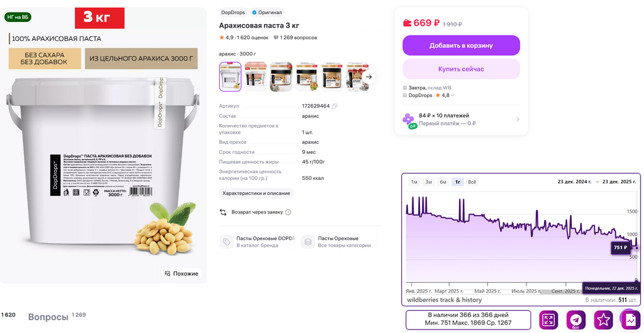Switch chart to the 6м period
Screen dimensions: 644x333
443,182
